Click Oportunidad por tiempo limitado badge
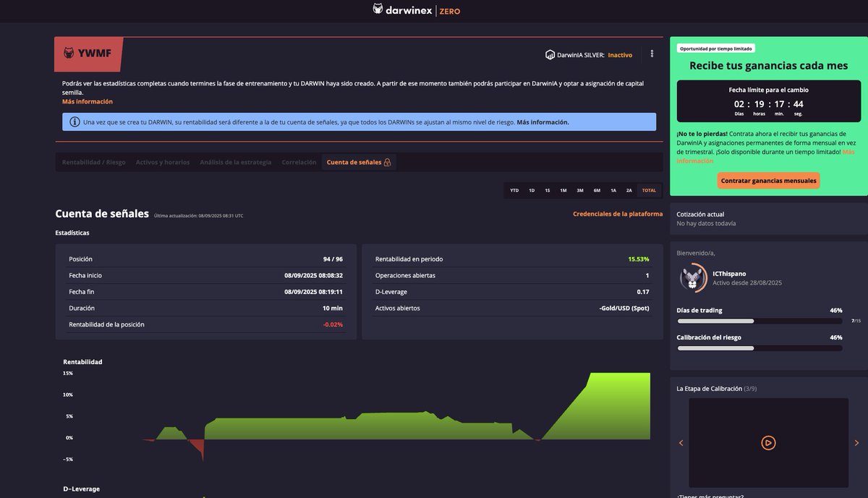Screen dimensions: 868x498 pos(716,48)
